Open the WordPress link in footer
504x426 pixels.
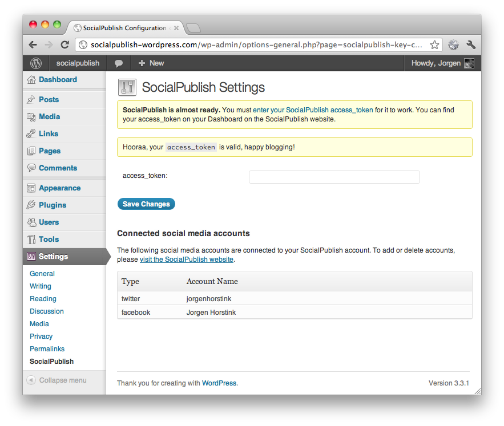coord(219,383)
